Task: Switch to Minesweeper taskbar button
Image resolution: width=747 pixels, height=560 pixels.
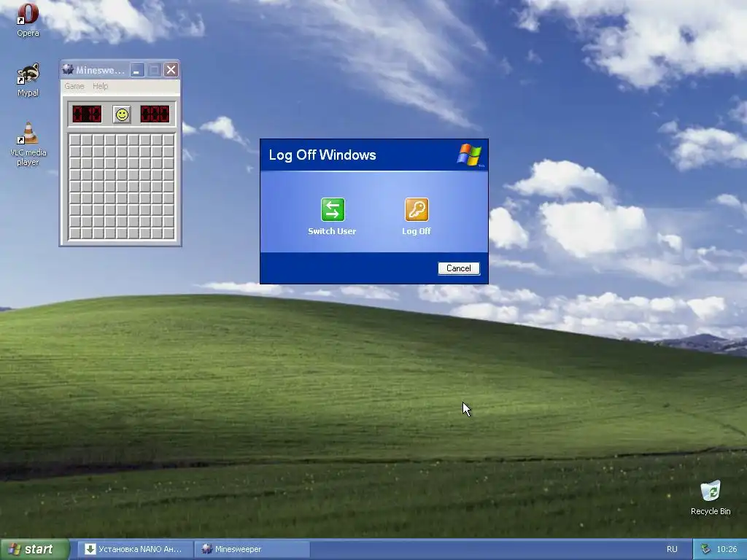Action: (x=252, y=549)
